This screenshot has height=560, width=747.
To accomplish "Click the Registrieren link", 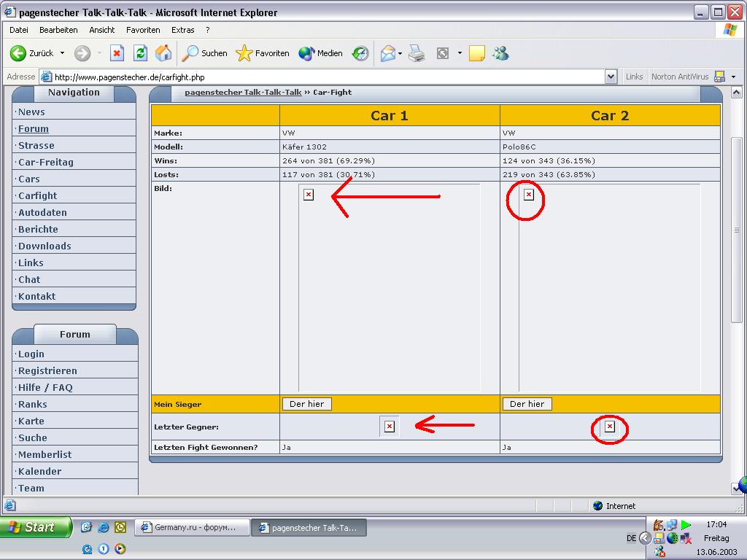I will (x=47, y=371).
